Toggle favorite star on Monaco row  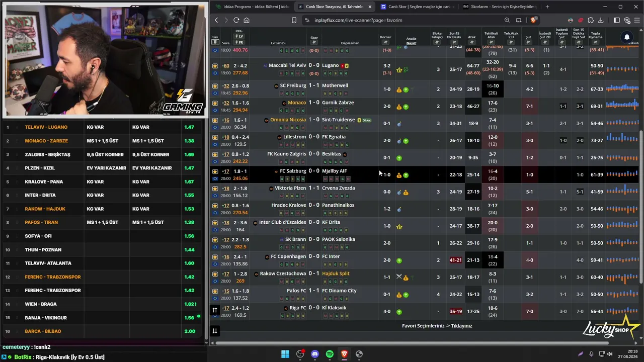tap(215, 103)
